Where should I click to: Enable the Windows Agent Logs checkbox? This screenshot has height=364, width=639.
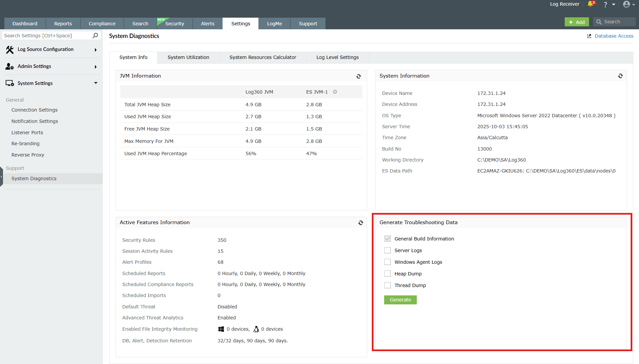387,262
